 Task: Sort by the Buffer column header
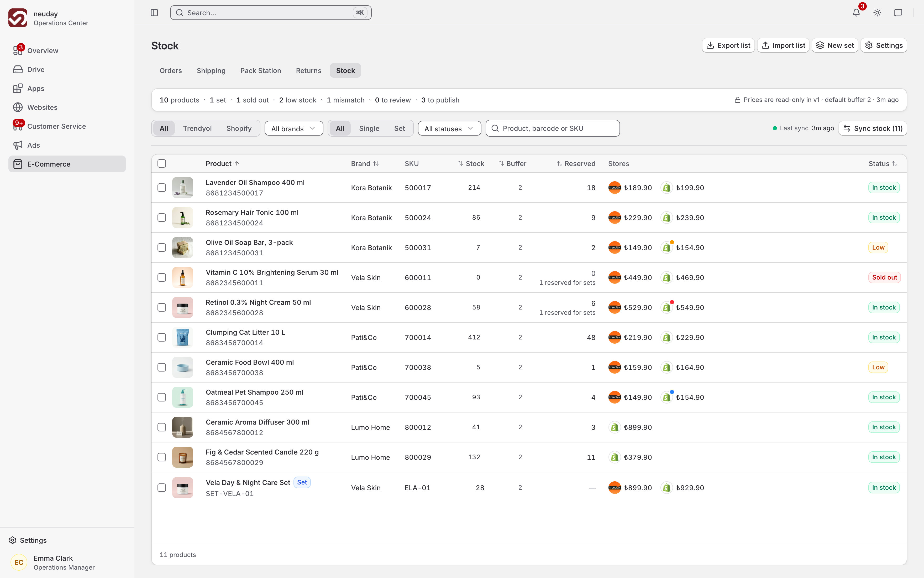coord(512,164)
